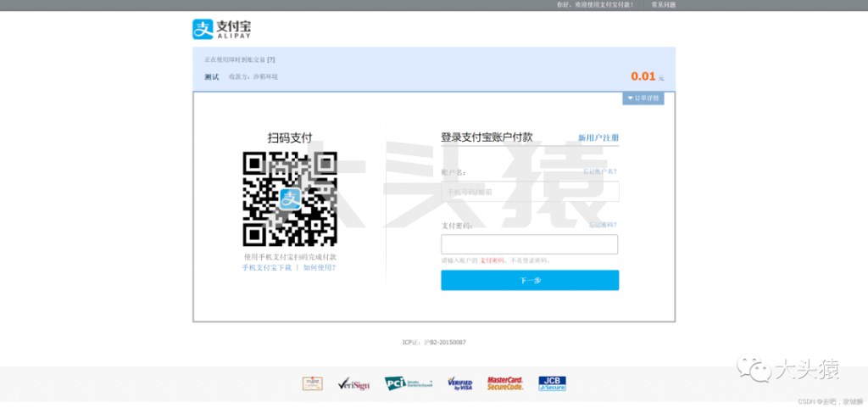
Task: Click the 使用手机支付宝扫码完成付款 instruction text
Action: pos(290,257)
